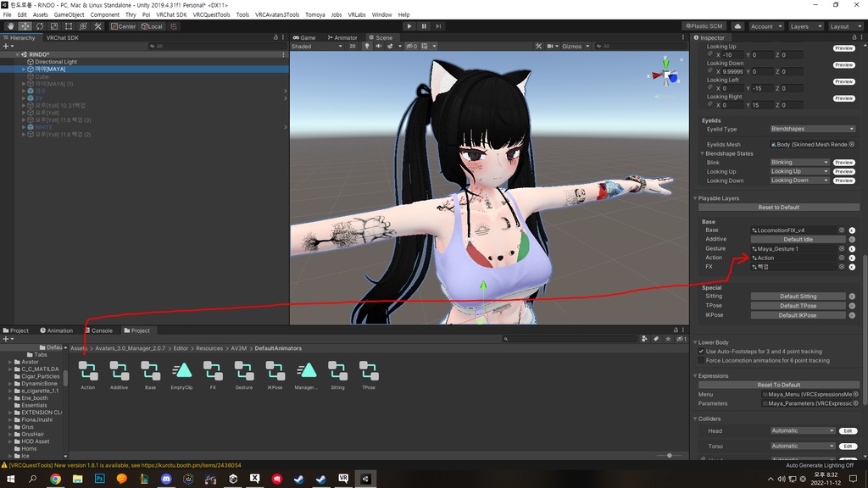Switch to the Animator tab
Image resolution: width=868 pixels, height=488 pixels.
pyautogui.click(x=342, y=37)
